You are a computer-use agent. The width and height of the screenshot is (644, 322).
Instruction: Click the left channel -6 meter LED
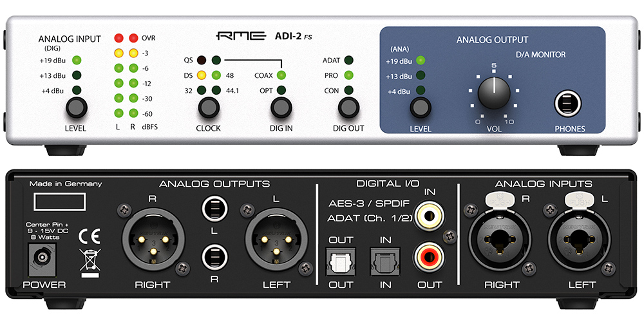(118, 68)
